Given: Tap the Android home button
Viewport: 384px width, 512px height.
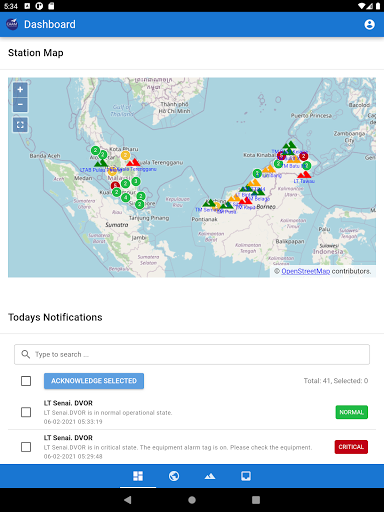Looking at the screenshot, I should click(192, 500).
